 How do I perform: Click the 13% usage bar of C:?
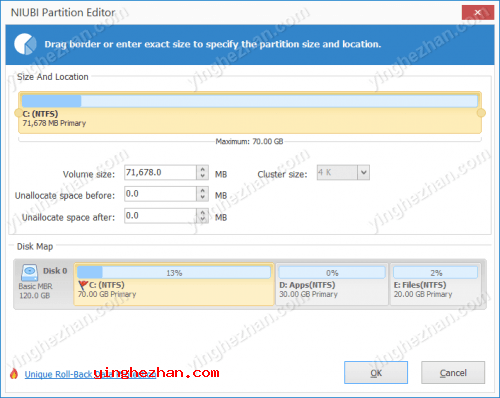[174, 273]
